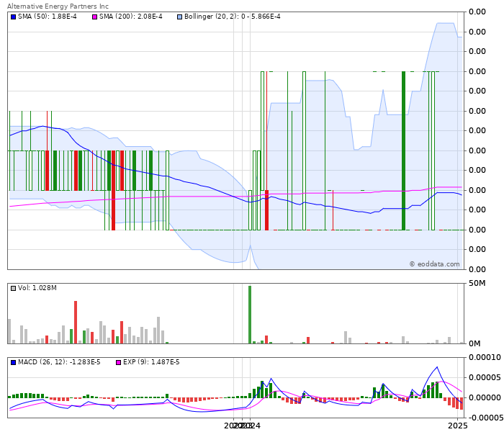The image size is (504, 432).
Task: Click the Bollinger band legend swatch
Action: (179, 17)
